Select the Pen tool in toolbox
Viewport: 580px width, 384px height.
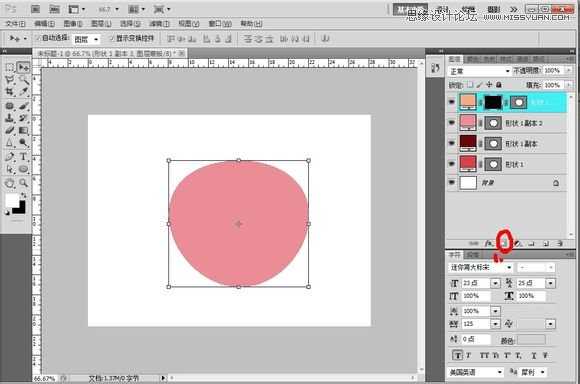[x=10, y=156]
